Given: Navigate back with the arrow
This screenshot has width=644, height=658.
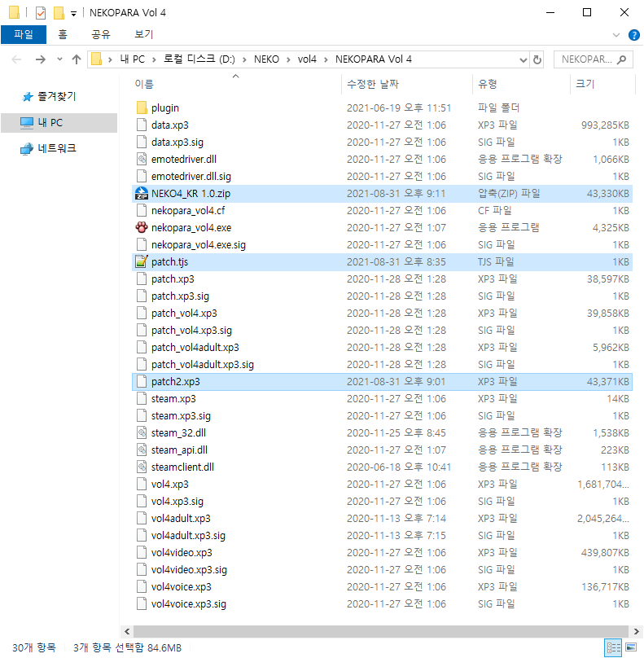Looking at the screenshot, I should tap(16, 59).
